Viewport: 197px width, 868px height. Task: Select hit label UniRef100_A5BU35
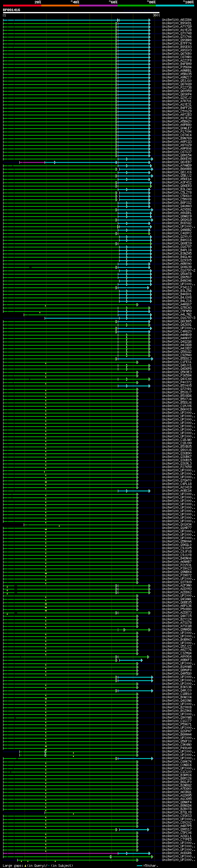(177, 74)
